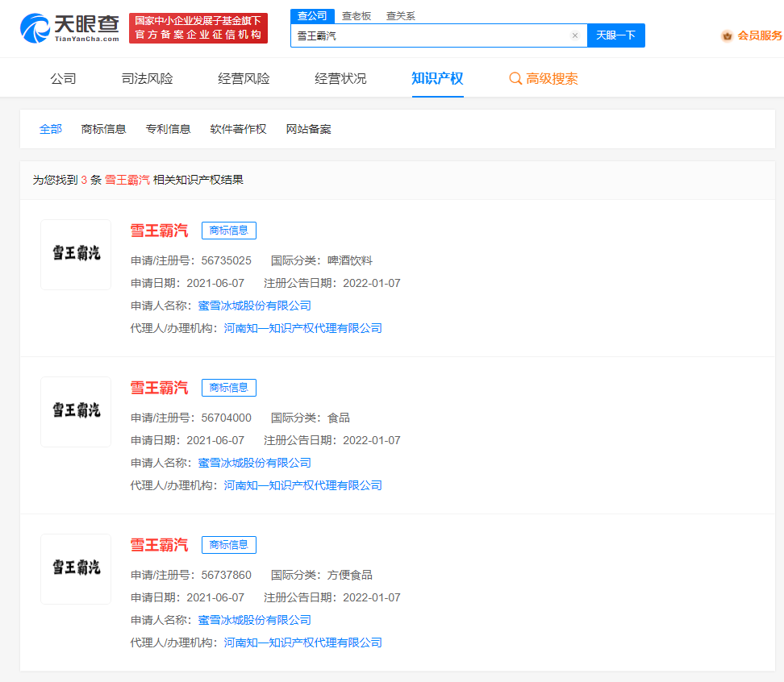
Task: Switch to the 查关系 search mode tab
Action: 400,16
